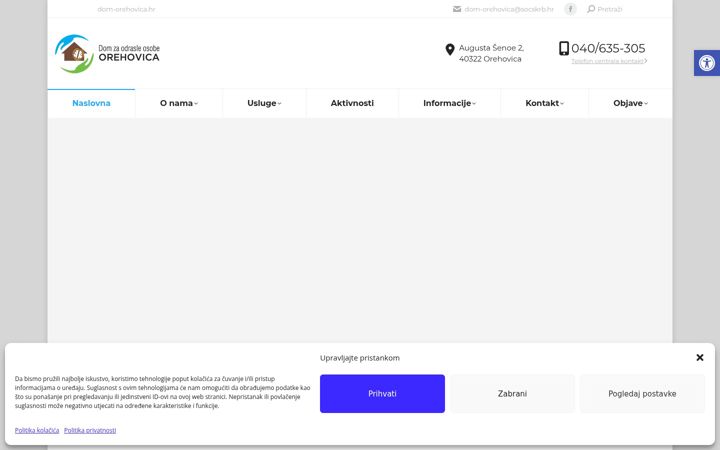
Task: Expand the Objave dropdown menu
Action: (x=630, y=103)
